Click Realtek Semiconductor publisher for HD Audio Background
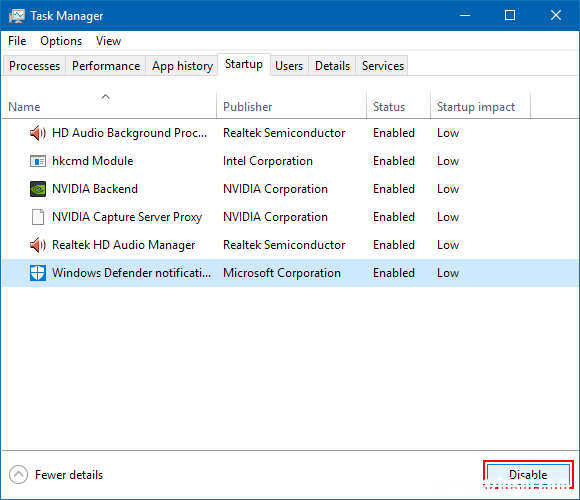 284,133
